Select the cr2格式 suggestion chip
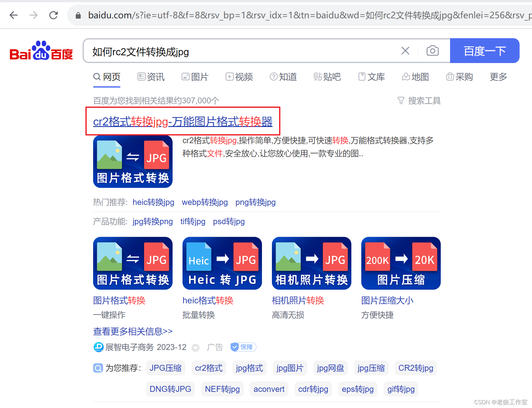This screenshot has height=408, width=532. point(209,368)
